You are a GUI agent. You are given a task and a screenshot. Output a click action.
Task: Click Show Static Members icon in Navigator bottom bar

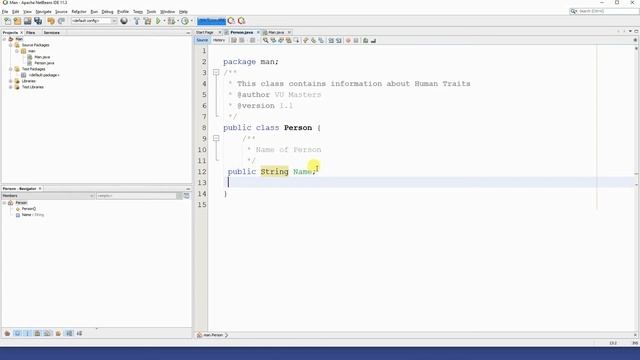point(27,333)
